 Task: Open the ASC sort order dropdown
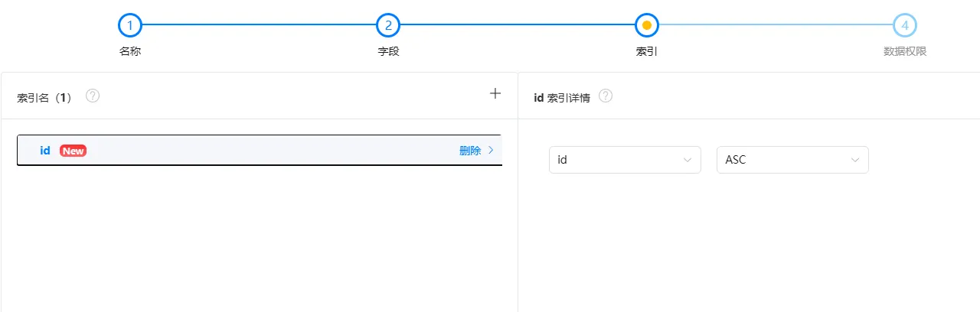click(792, 160)
